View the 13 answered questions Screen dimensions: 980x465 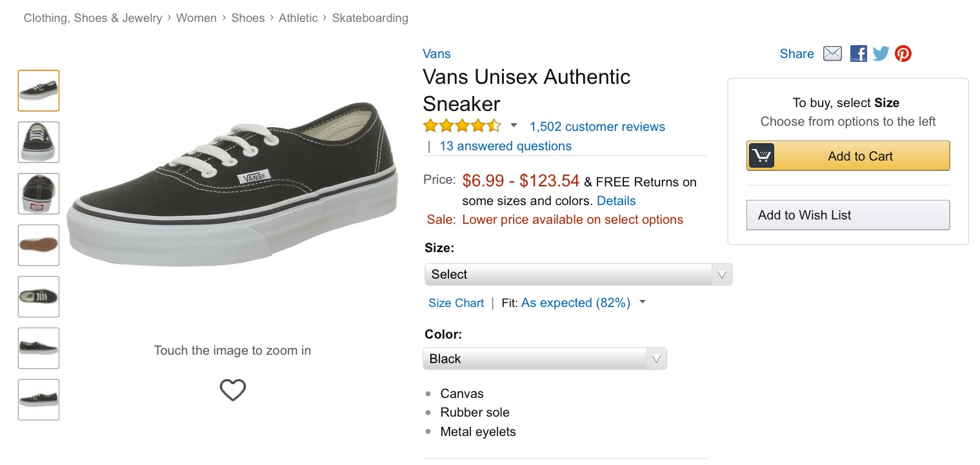pos(505,146)
